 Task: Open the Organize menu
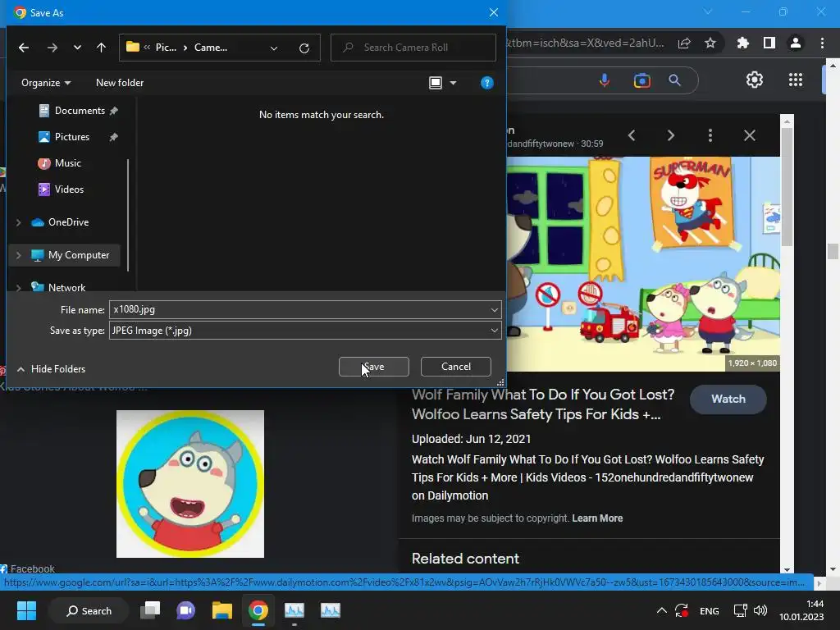coord(46,83)
